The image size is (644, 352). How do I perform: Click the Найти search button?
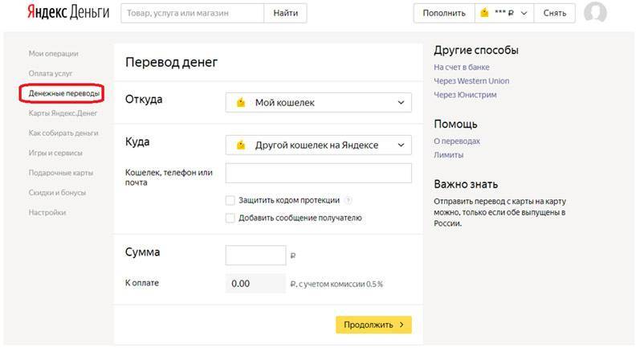click(x=285, y=13)
